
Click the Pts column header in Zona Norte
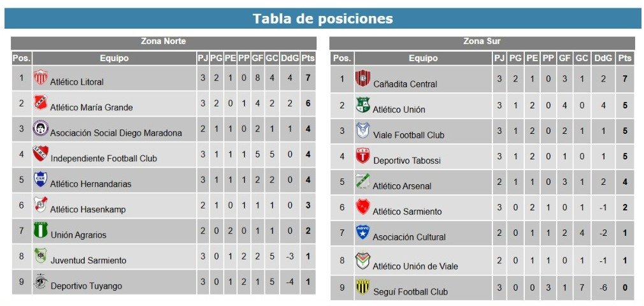coord(308,59)
